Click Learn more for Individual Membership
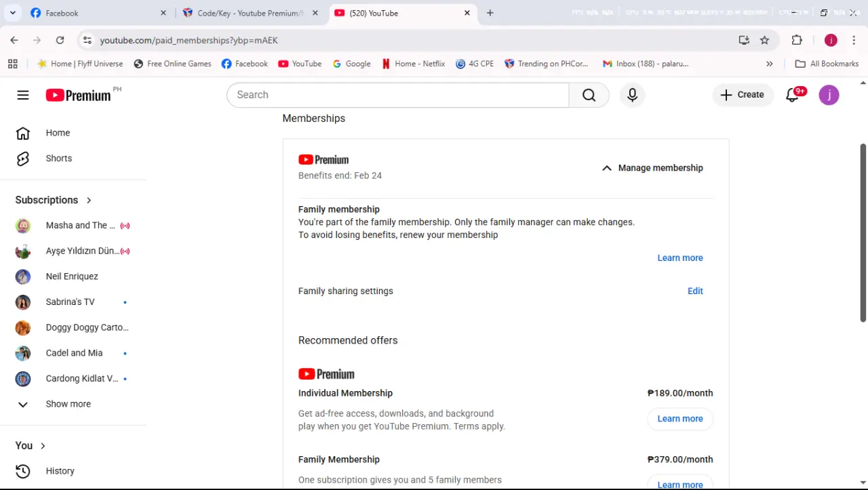 [x=680, y=419]
